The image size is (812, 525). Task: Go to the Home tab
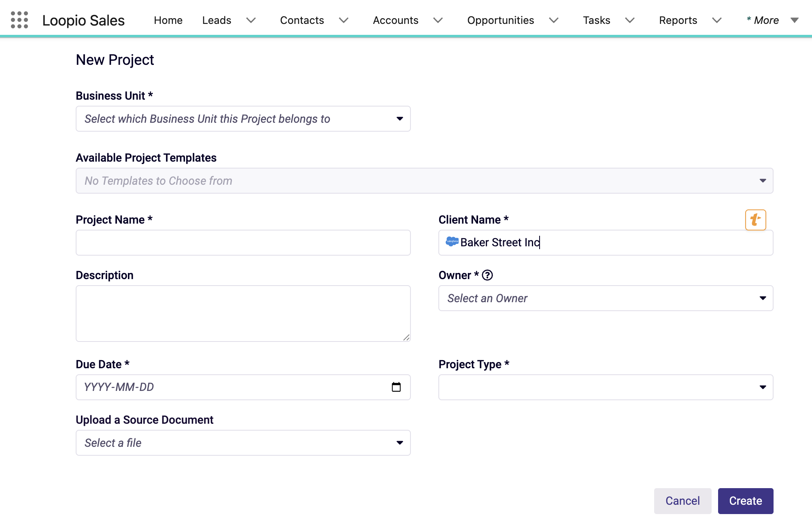(x=168, y=20)
